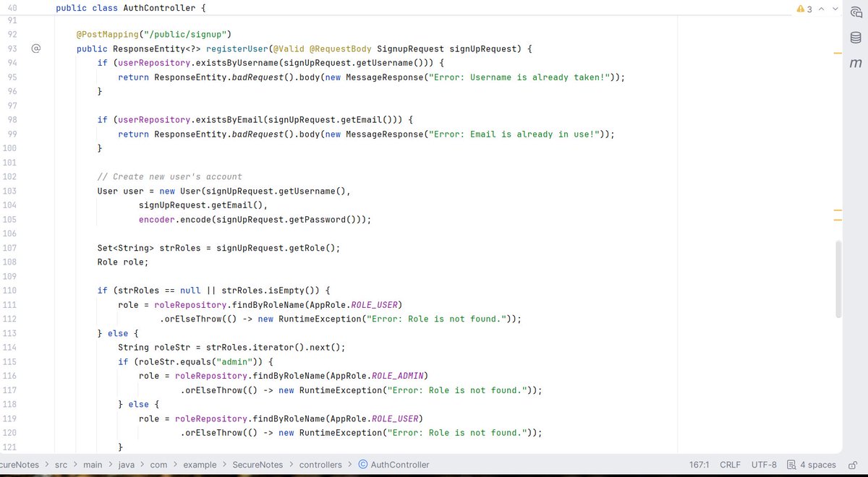Click line number 120 in gutter
Viewport: 868px width, 477px height.
(9, 433)
